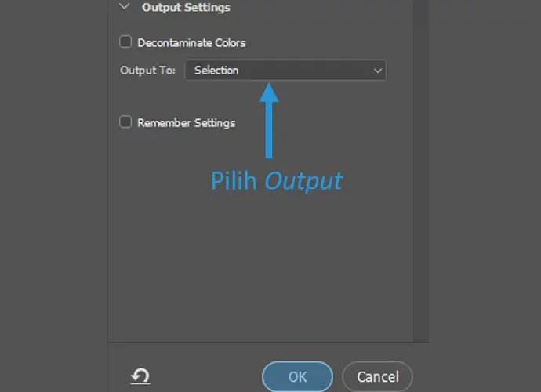Open the Output To dropdown
This screenshot has height=392, width=541.
click(285, 71)
